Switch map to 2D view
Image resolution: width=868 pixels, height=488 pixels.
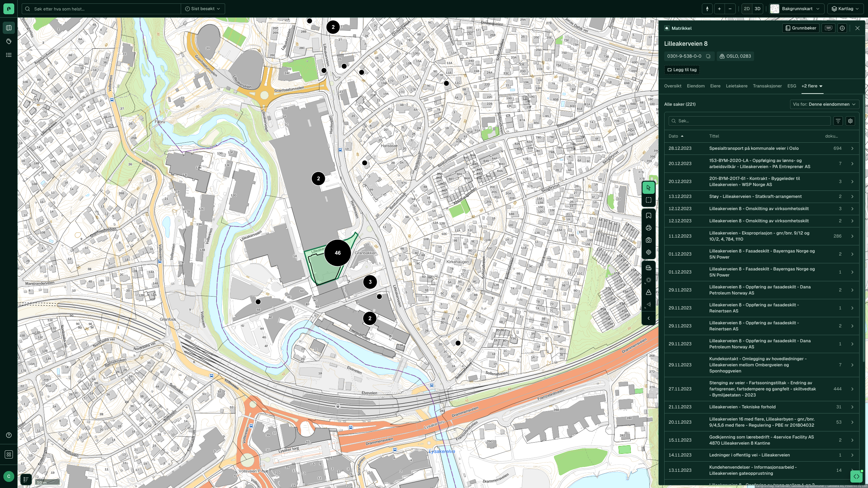pyautogui.click(x=747, y=9)
